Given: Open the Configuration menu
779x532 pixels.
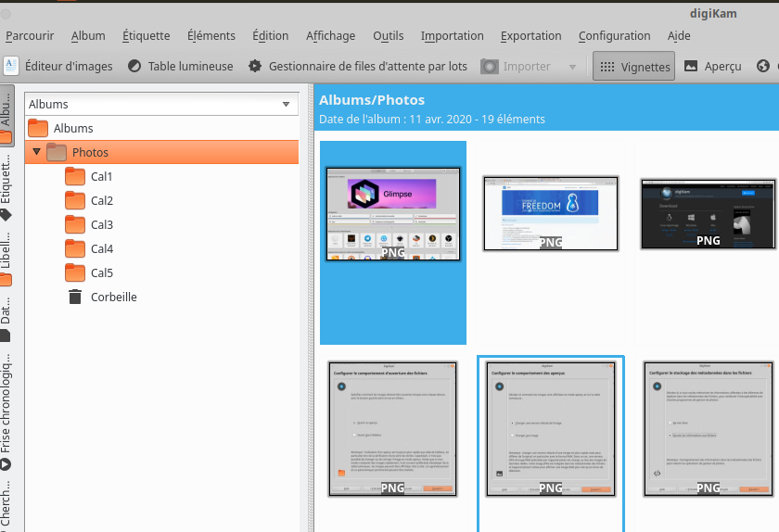Looking at the screenshot, I should tap(614, 36).
